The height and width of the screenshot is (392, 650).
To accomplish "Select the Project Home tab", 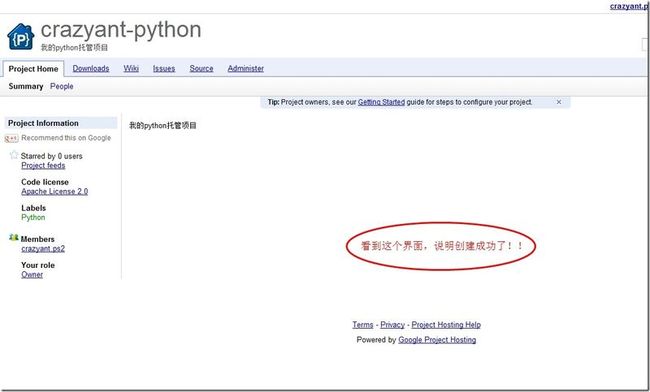I will (33, 69).
